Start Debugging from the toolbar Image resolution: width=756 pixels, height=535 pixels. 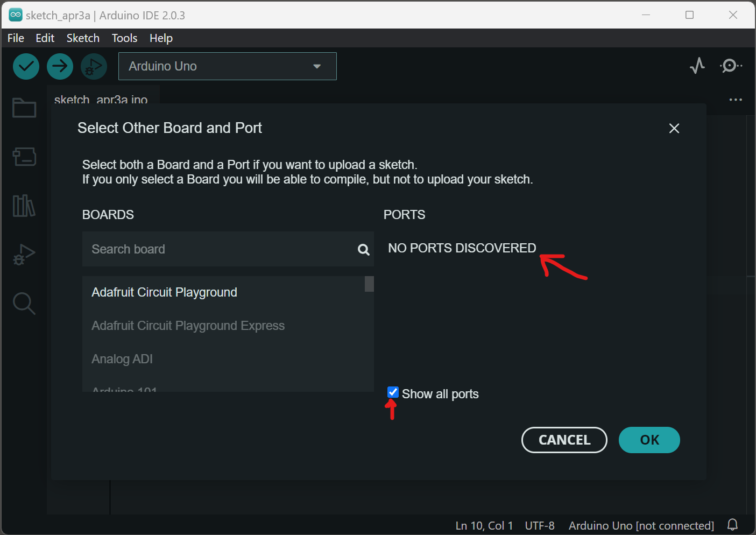[x=94, y=67]
